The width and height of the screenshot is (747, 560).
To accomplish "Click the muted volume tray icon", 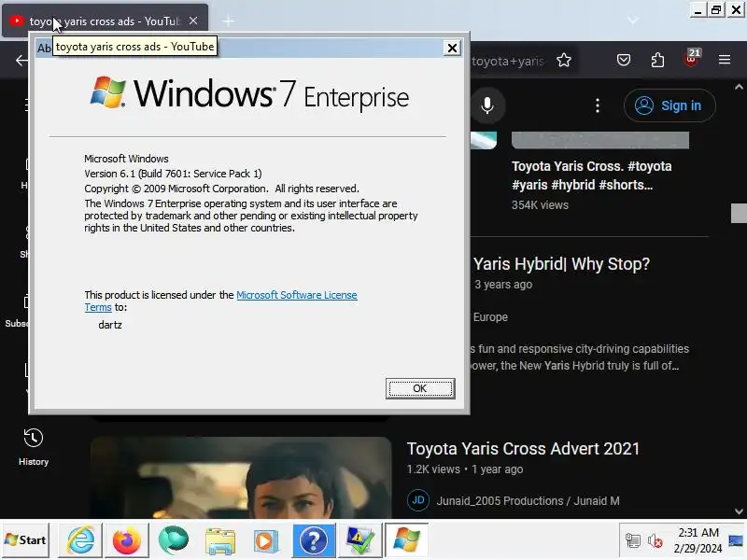I will 655,541.
